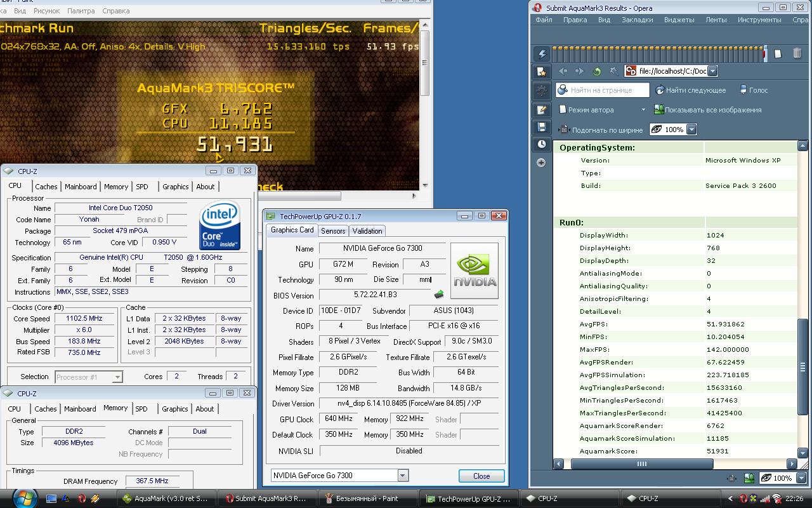Image resolution: width=812 pixels, height=508 pixels.
Task: Click the AquamarkScore value 51931 in Opera
Action: 717,451
